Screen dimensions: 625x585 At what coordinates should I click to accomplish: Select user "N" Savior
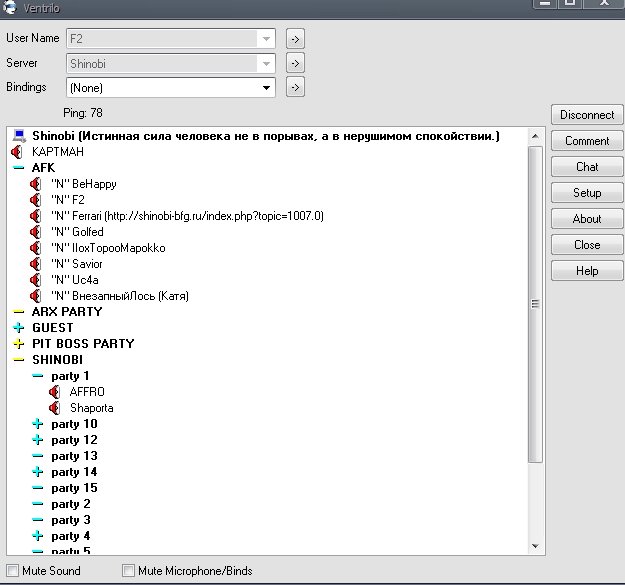(x=77, y=264)
